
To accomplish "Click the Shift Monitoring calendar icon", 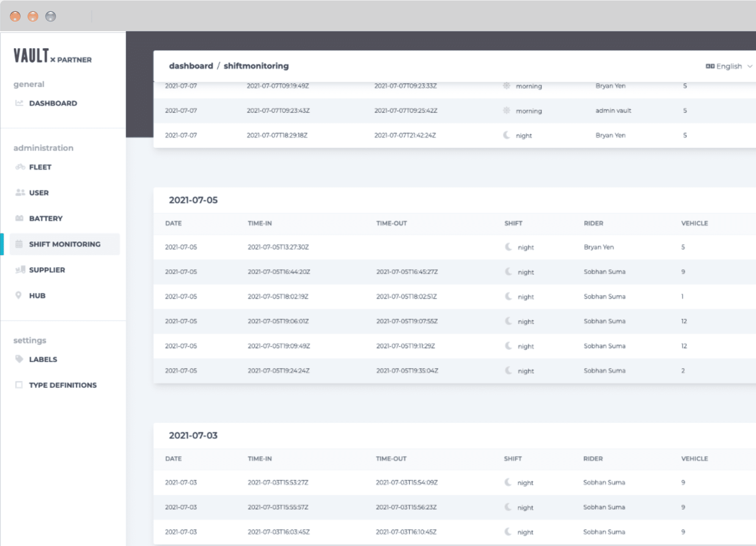I will pos(19,244).
